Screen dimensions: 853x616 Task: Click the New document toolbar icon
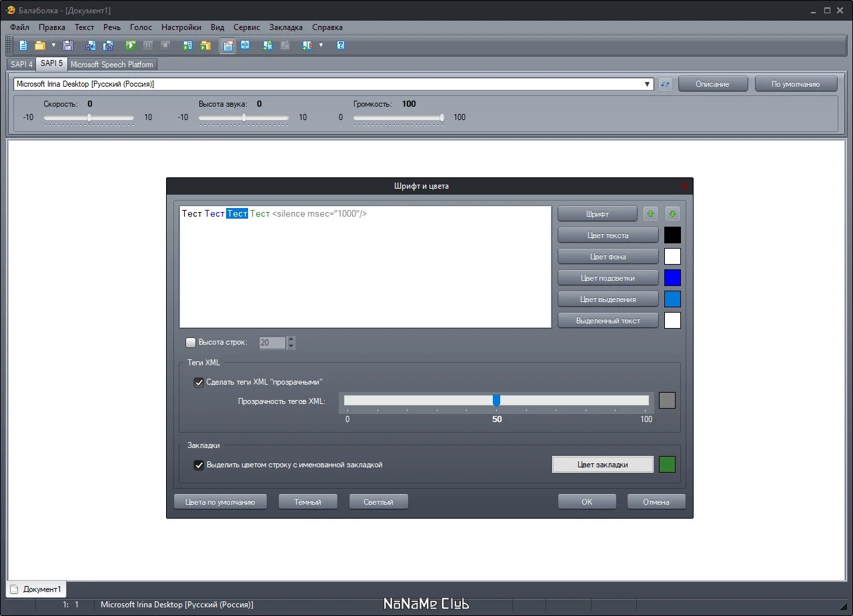pos(23,45)
